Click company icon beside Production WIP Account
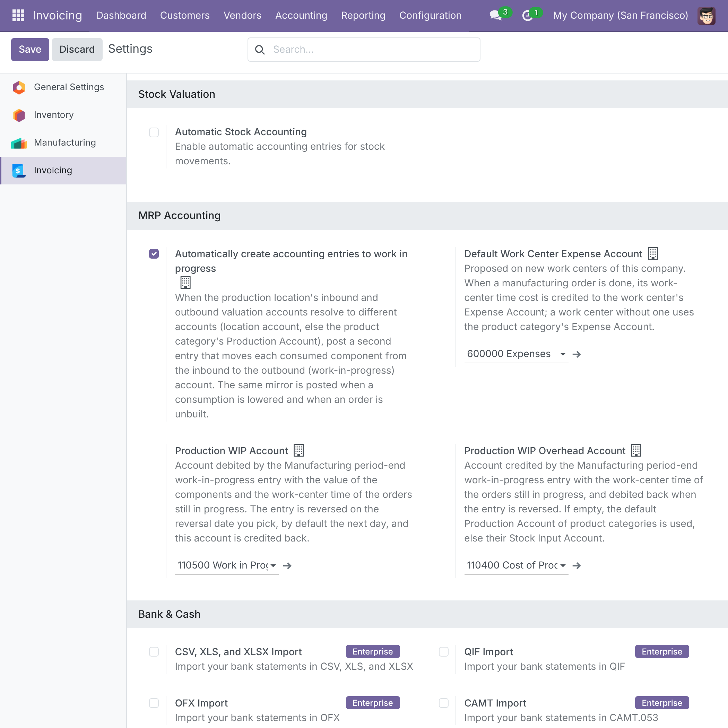Image resolution: width=728 pixels, height=728 pixels. click(x=298, y=450)
